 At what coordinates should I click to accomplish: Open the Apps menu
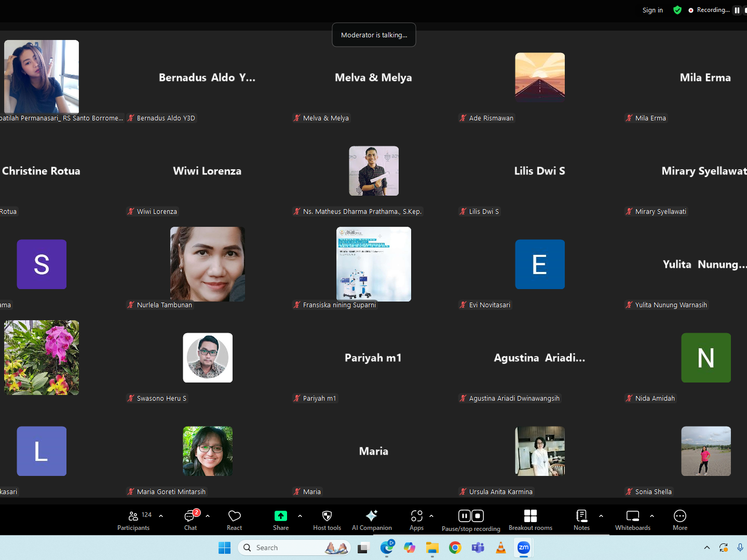(x=416, y=520)
